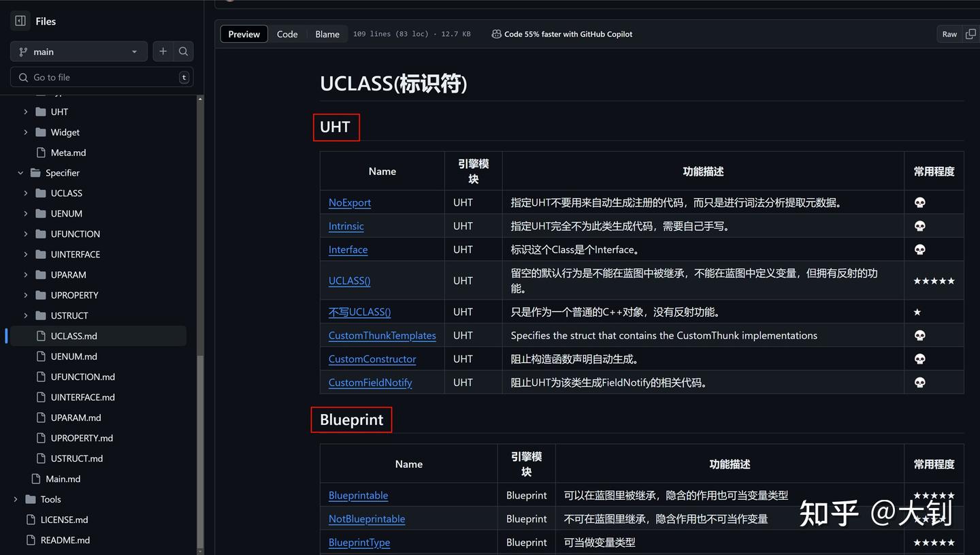
Task: Follow the Blueprintable link
Action: point(358,495)
